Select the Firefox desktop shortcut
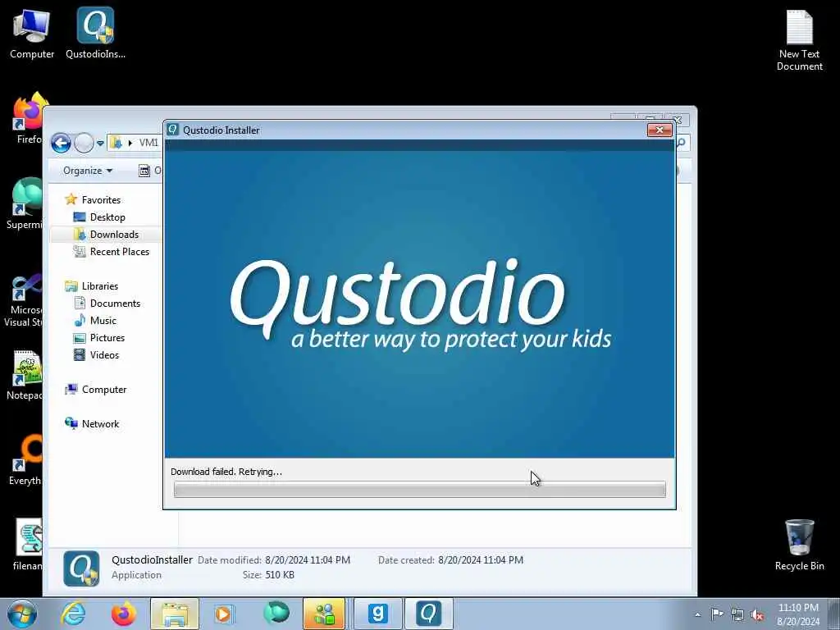The width and height of the screenshot is (840, 630). pyautogui.click(x=28, y=118)
